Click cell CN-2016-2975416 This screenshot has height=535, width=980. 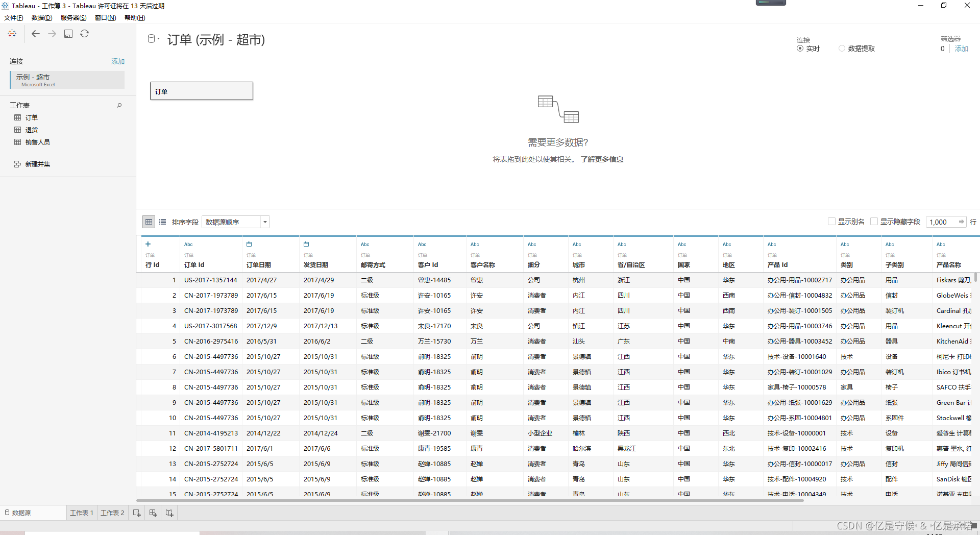211,341
